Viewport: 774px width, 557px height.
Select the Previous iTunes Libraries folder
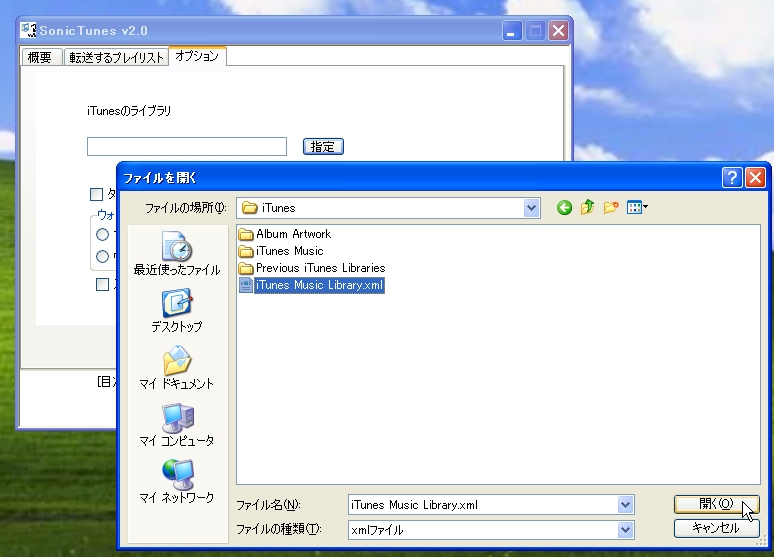coord(312,268)
